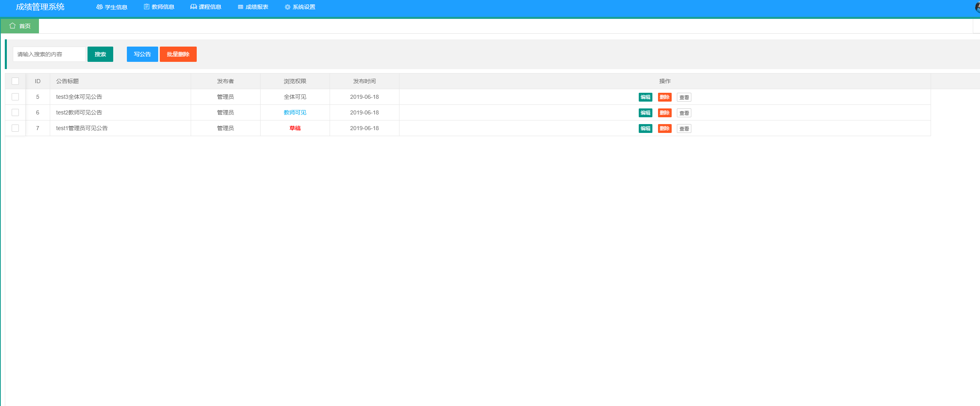This screenshot has width=980, height=406.
Task: Click the 成绩管理系统 title
Action: 39,7
